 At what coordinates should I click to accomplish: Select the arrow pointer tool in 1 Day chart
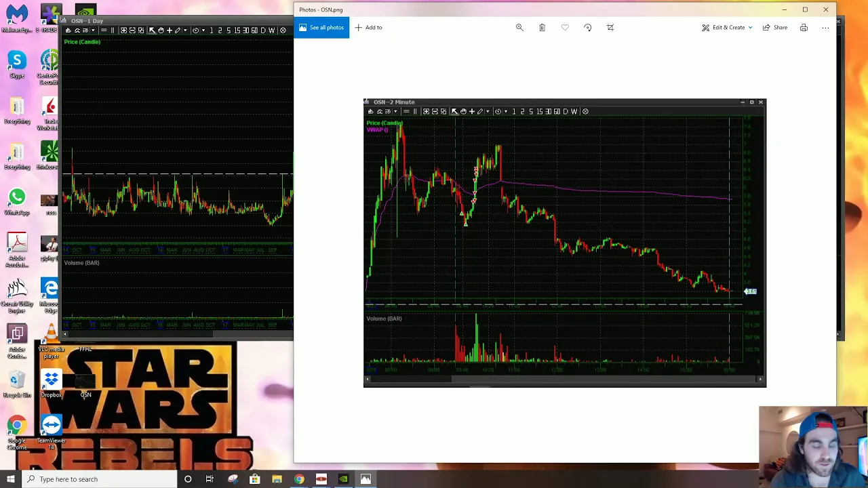coord(152,30)
